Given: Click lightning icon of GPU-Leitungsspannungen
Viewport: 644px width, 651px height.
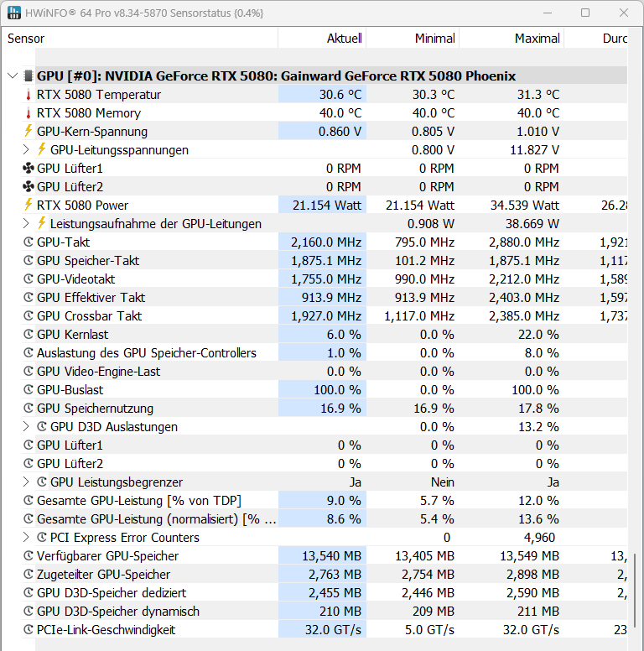Looking at the screenshot, I should pos(41,149).
